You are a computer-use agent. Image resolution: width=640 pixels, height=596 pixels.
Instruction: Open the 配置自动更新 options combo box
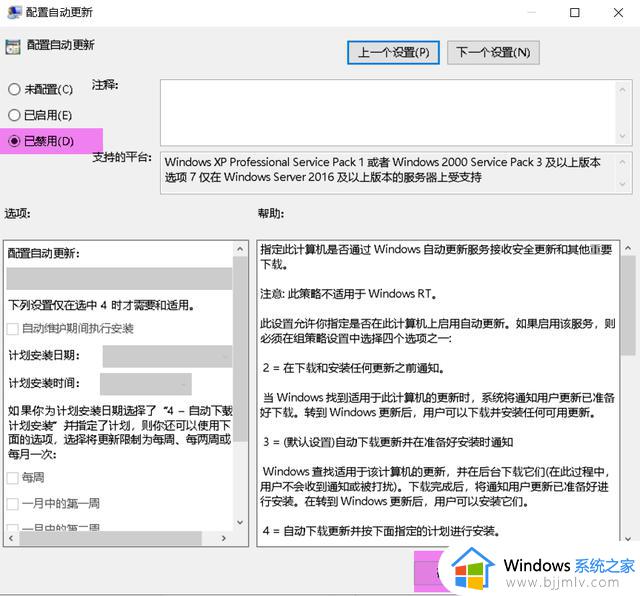click(x=119, y=278)
